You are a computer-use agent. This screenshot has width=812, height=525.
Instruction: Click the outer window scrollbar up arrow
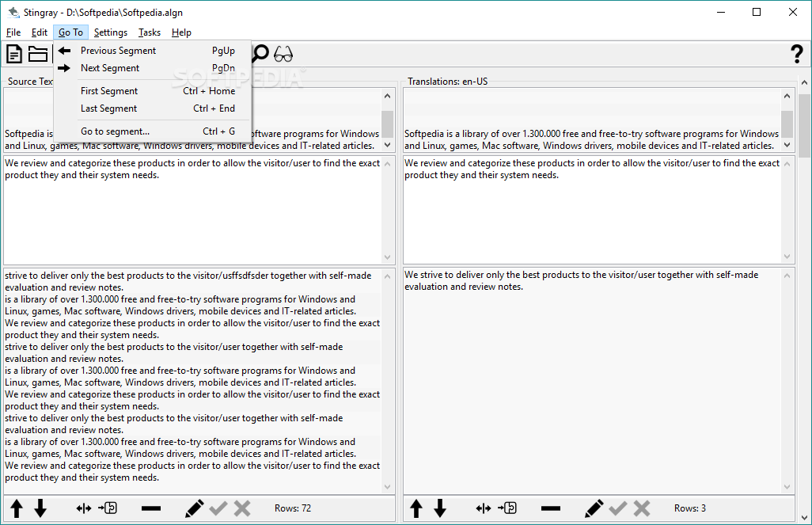804,82
